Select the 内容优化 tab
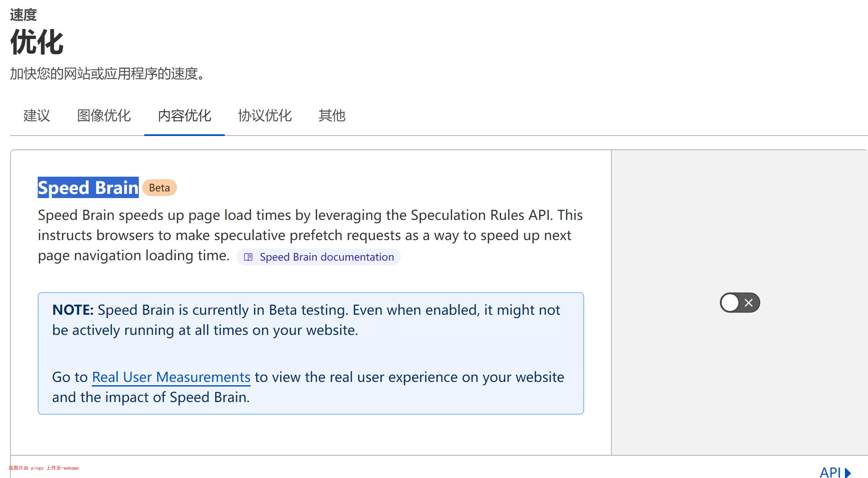The image size is (868, 478). [185, 115]
